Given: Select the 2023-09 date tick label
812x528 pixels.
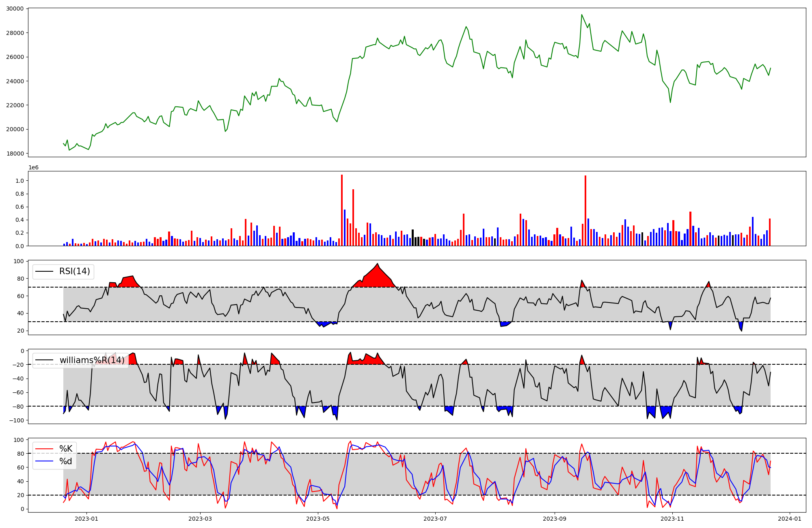Looking at the screenshot, I should pos(555,519).
